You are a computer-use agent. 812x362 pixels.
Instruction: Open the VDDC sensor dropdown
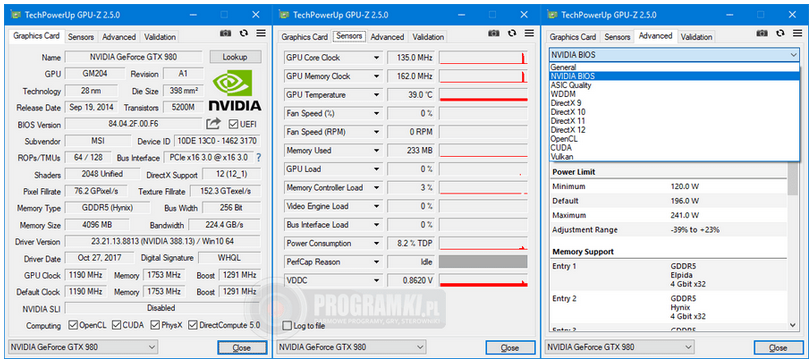pos(376,281)
